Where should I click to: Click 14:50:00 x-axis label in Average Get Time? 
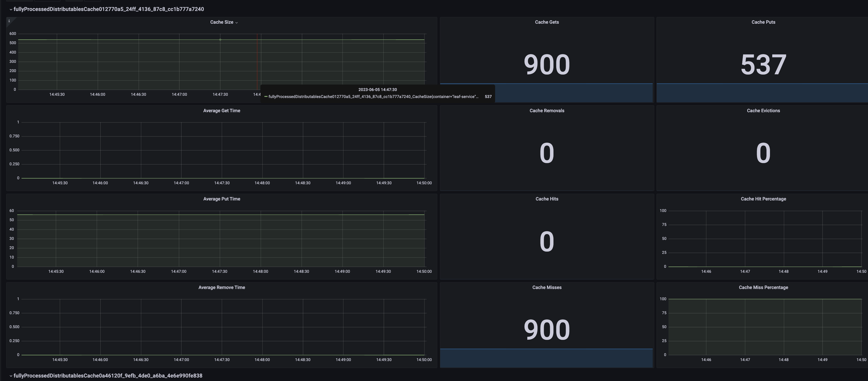[x=424, y=183]
